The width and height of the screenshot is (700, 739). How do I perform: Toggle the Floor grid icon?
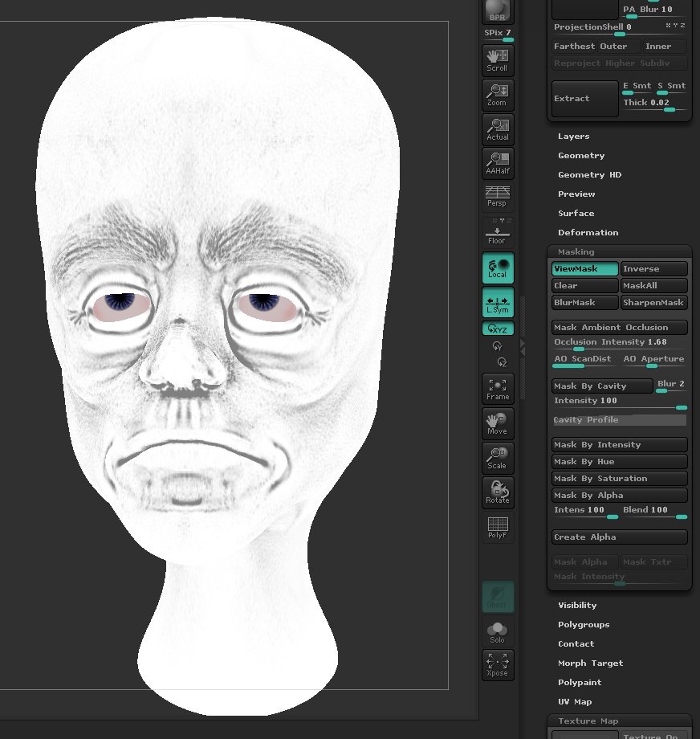click(x=498, y=232)
